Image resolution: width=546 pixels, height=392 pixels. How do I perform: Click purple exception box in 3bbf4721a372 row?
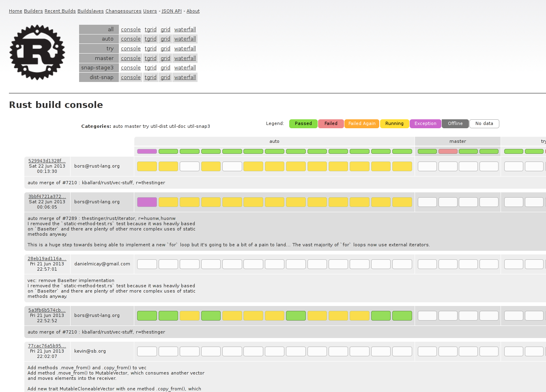coord(147,202)
